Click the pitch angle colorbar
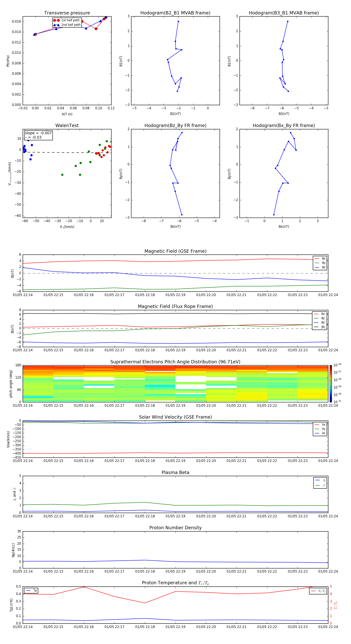 [331, 383]
